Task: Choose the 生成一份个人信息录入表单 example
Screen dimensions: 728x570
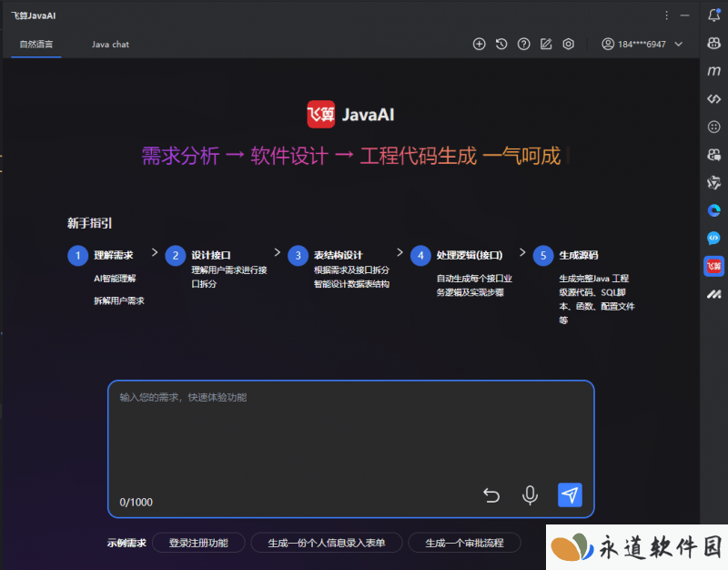Action: pyautogui.click(x=327, y=543)
